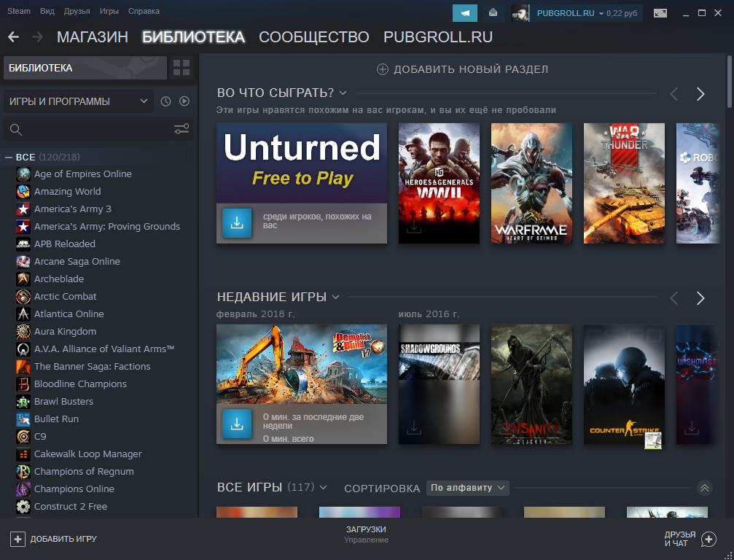Click the back navigation arrow
Viewport: 734px width, 560px height.
[x=14, y=37]
